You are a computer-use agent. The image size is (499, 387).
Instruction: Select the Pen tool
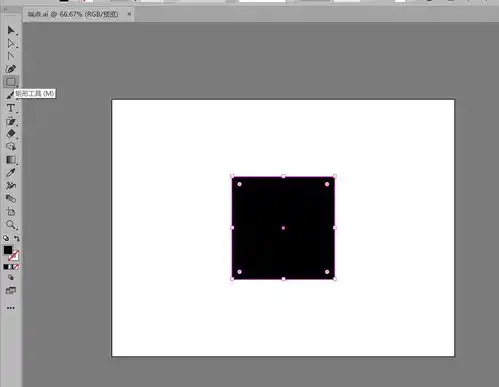point(11,69)
